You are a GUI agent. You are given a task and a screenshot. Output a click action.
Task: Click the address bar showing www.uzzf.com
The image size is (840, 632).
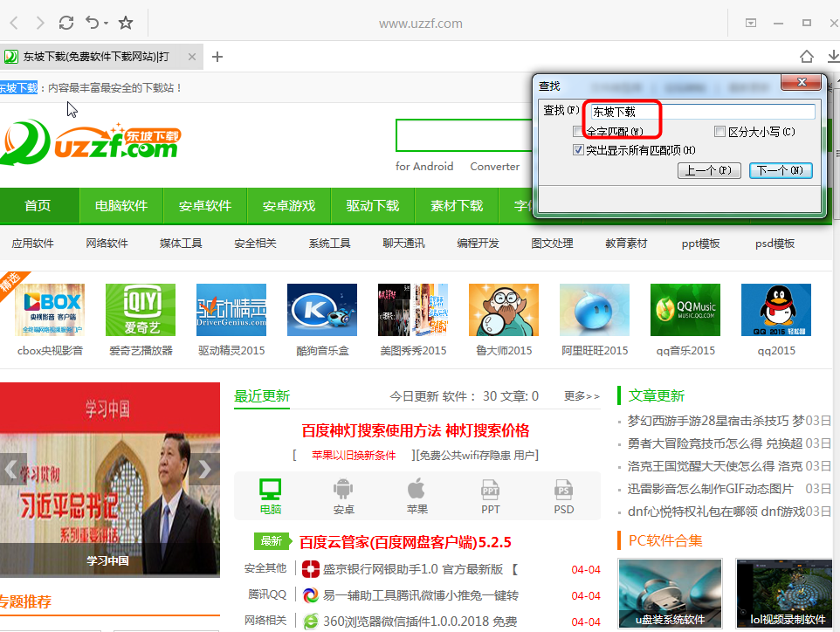[x=421, y=24]
